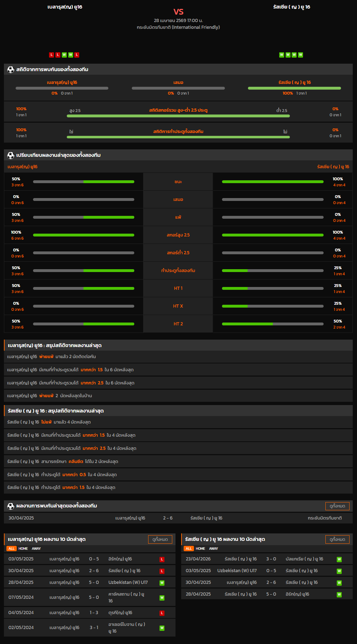Filter รัสเซีย results by HOME tab
This screenshot has width=357, height=644.
[200, 549]
